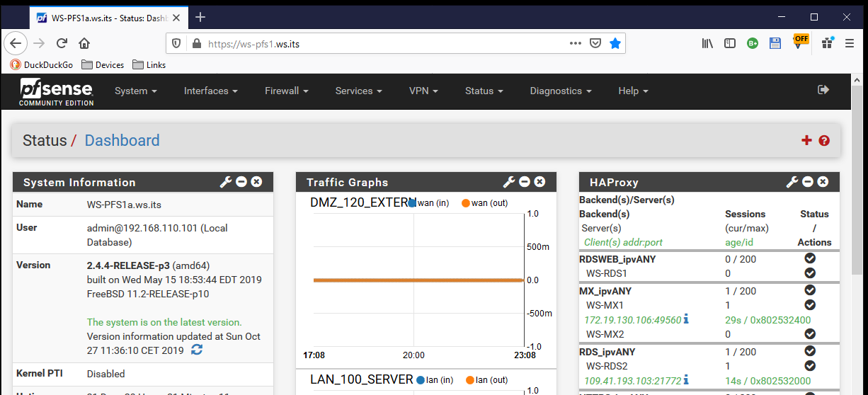Screen dimensions: 868x395
Task: Expand the Services dropdown menu
Action: pyautogui.click(x=358, y=91)
